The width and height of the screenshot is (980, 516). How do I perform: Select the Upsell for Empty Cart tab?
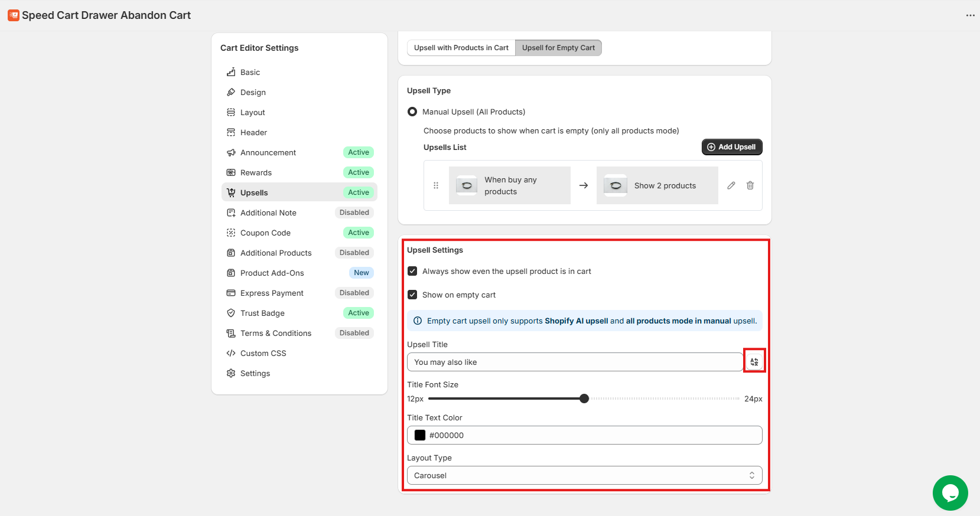click(558, 48)
